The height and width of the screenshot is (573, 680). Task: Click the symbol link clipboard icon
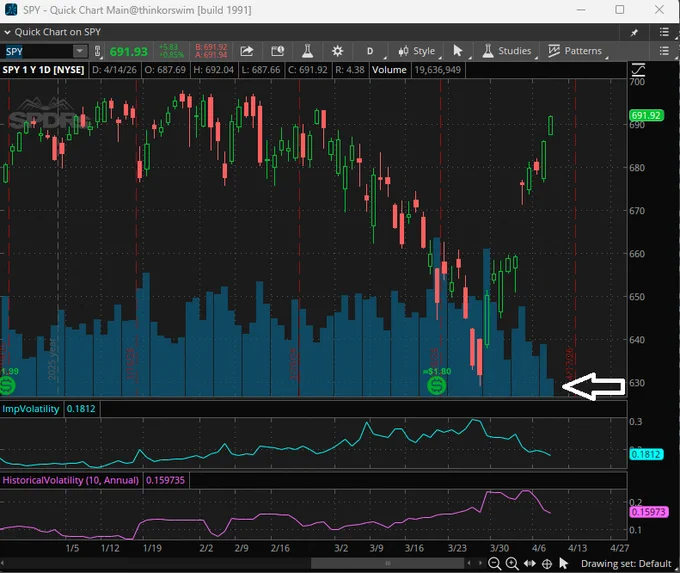coord(98,52)
